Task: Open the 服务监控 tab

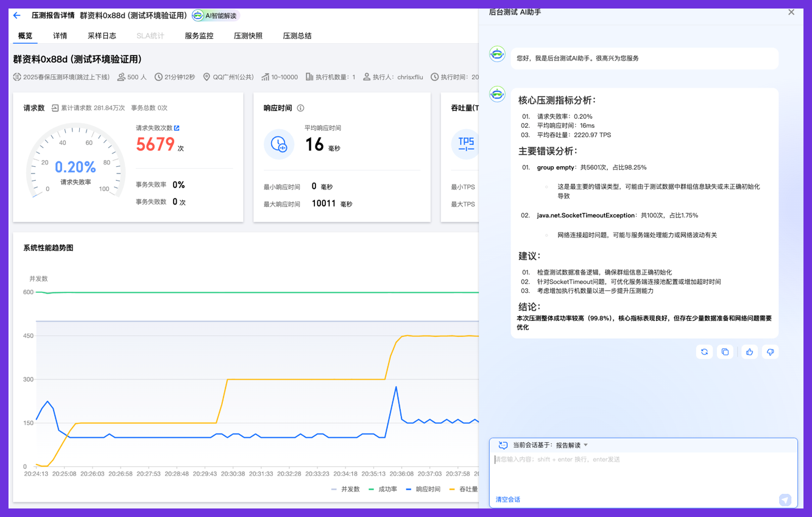Action: [x=199, y=36]
